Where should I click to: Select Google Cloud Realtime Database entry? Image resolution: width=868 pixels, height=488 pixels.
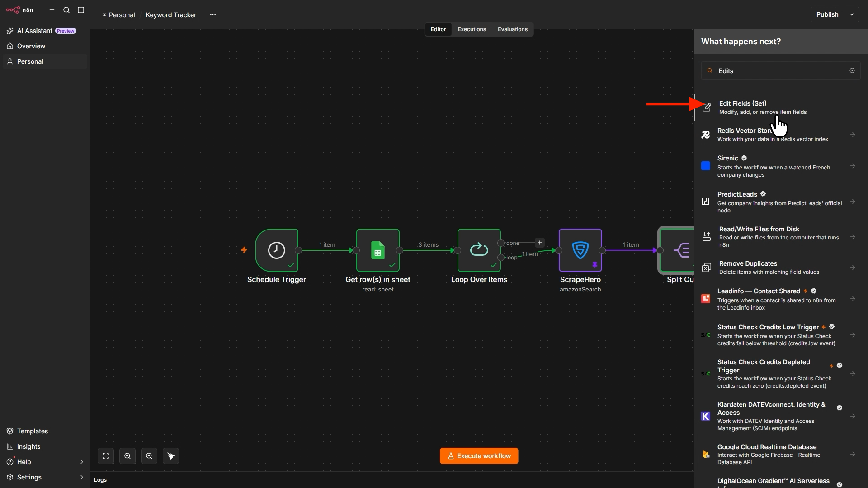click(781, 454)
